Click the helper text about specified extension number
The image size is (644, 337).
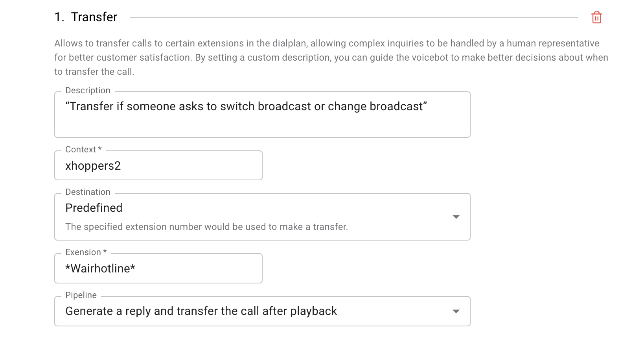click(206, 227)
